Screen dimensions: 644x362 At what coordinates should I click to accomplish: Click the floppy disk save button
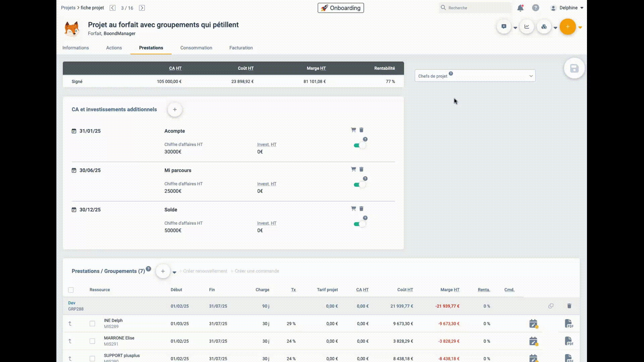pos(574,68)
